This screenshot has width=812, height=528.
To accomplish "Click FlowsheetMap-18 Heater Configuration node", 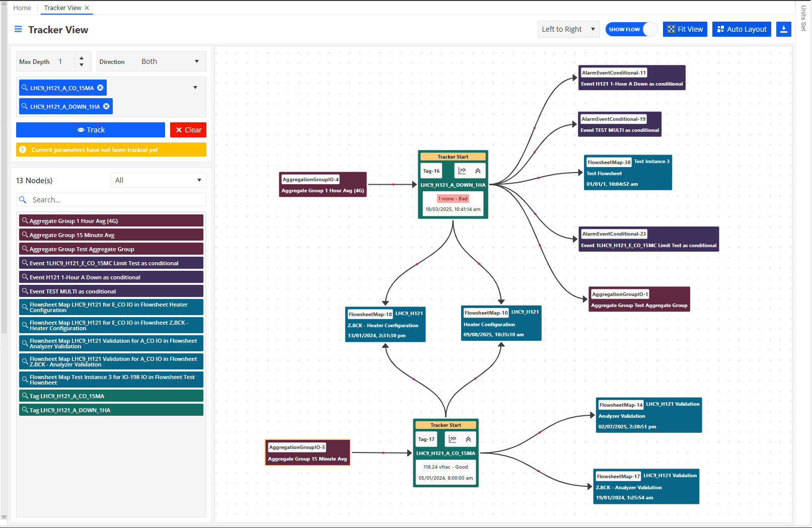I will coord(386,324).
